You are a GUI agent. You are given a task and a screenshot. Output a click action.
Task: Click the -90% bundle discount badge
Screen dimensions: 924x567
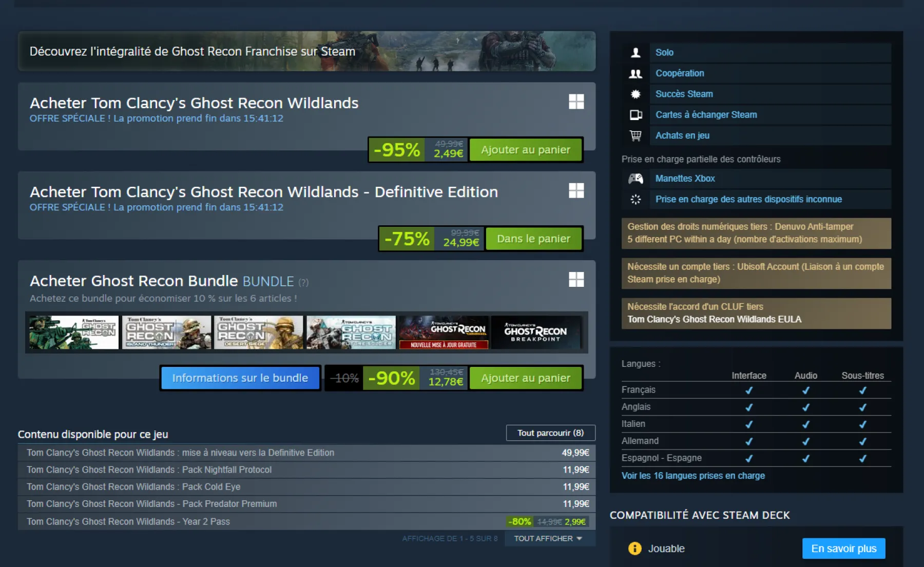392,378
